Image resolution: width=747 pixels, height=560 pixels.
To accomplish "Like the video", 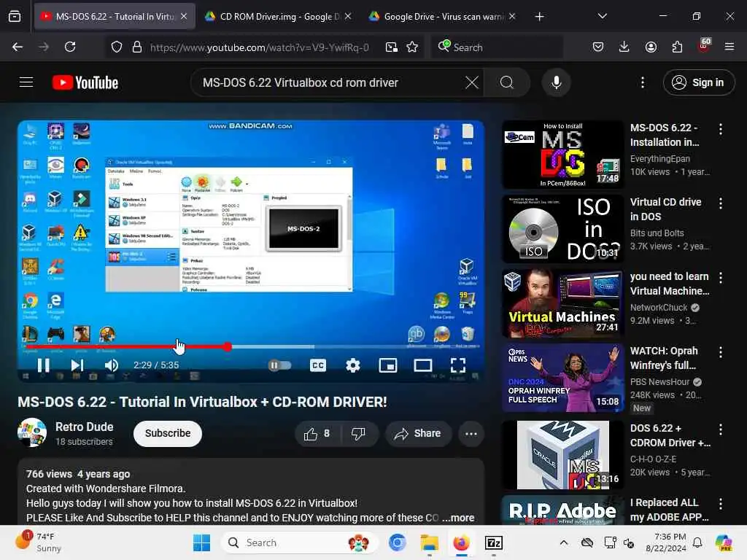I will (x=317, y=434).
